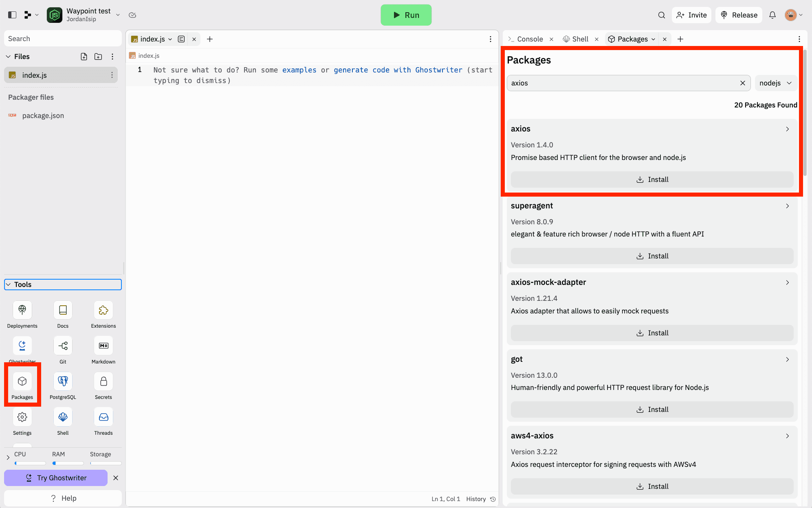Expand the CPU resource details
This screenshot has height=508, width=812.
[x=8, y=458]
